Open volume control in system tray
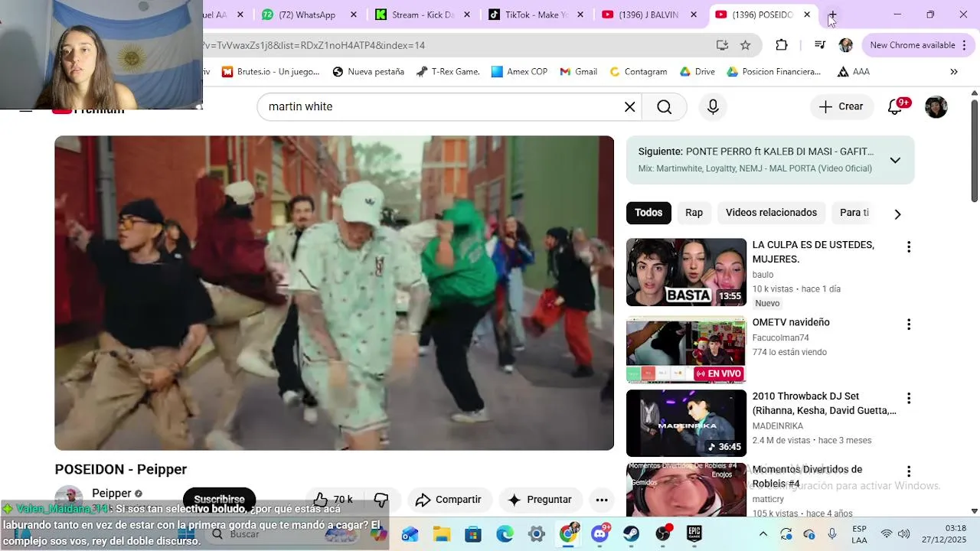 click(903, 534)
